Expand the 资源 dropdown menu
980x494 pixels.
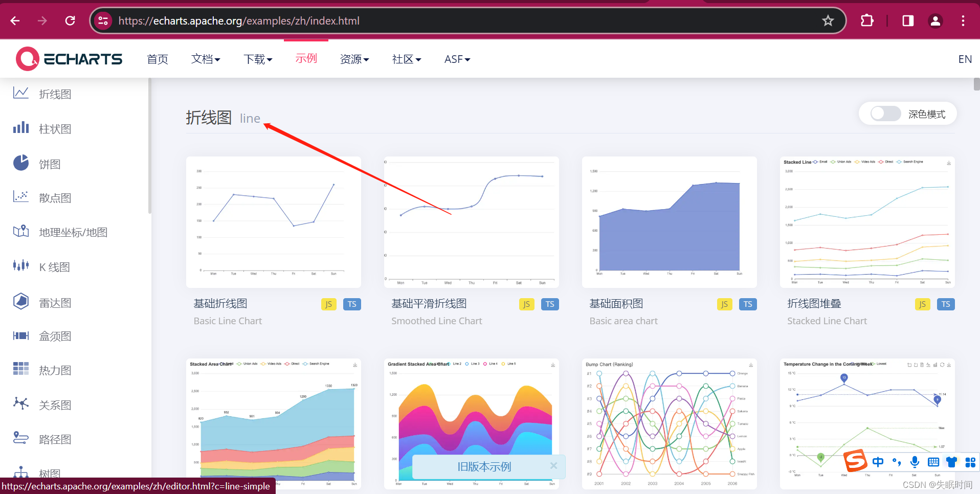(x=354, y=59)
